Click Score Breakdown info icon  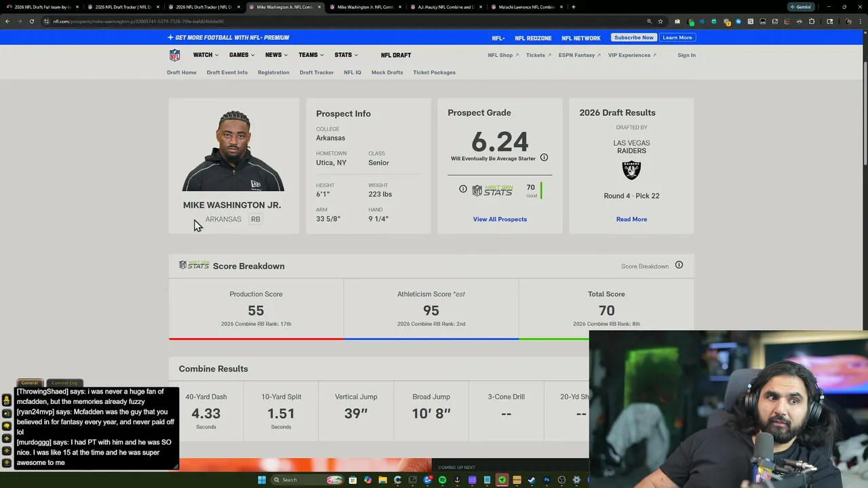point(679,265)
